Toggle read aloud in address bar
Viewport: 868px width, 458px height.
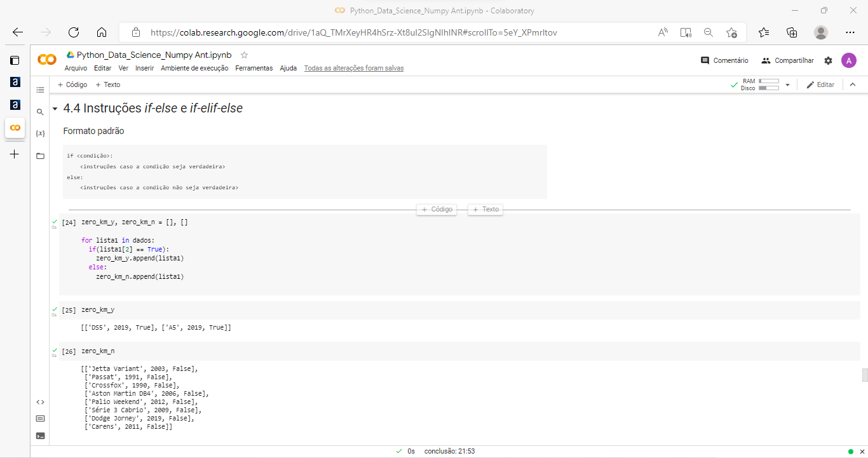coord(663,32)
